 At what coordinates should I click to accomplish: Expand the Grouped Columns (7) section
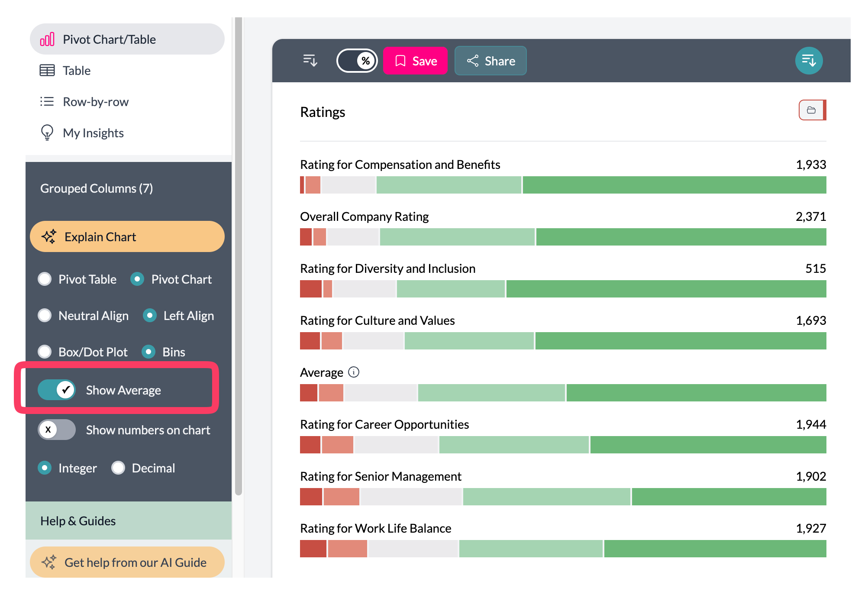(x=97, y=188)
